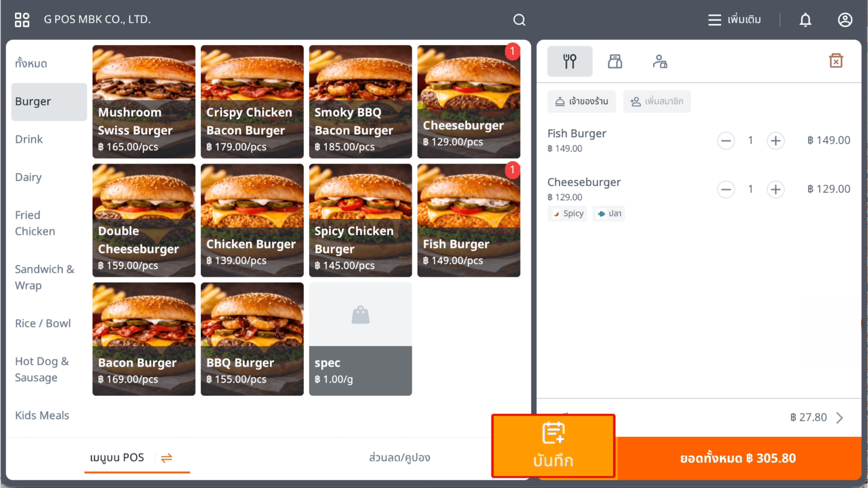The width and height of the screenshot is (868, 488).
Task: Select the takeaway bag order type
Action: click(x=615, y=61)
